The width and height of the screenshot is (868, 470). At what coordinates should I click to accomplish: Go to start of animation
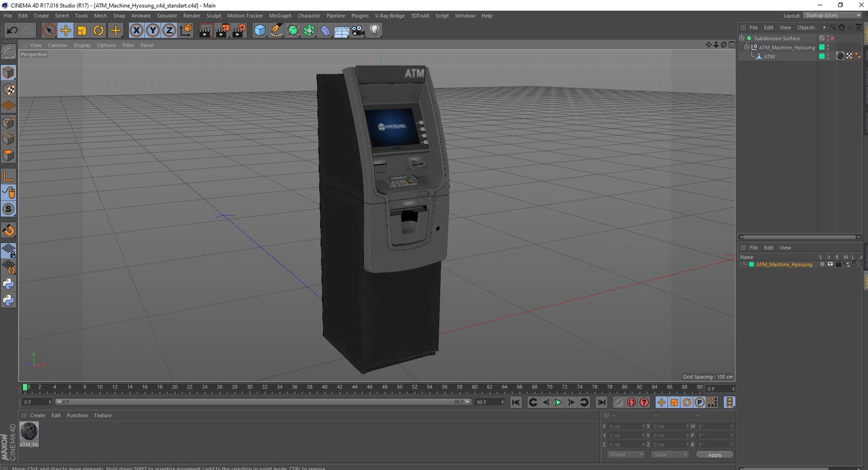516,402
